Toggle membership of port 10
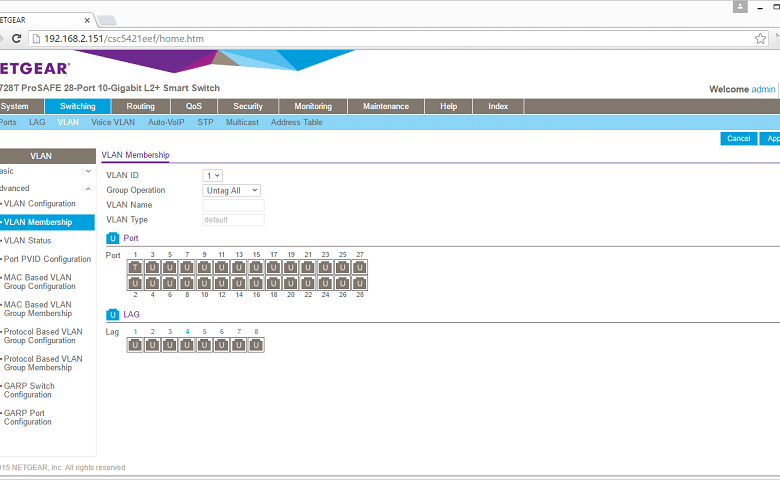The width and height of the screenshot is (780, 480). [x=204, y=284]
